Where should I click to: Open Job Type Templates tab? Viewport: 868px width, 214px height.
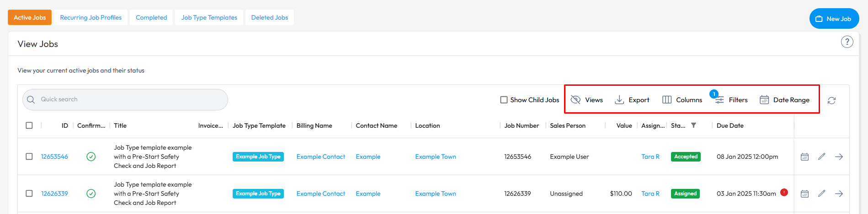click(x=209, y=17)
